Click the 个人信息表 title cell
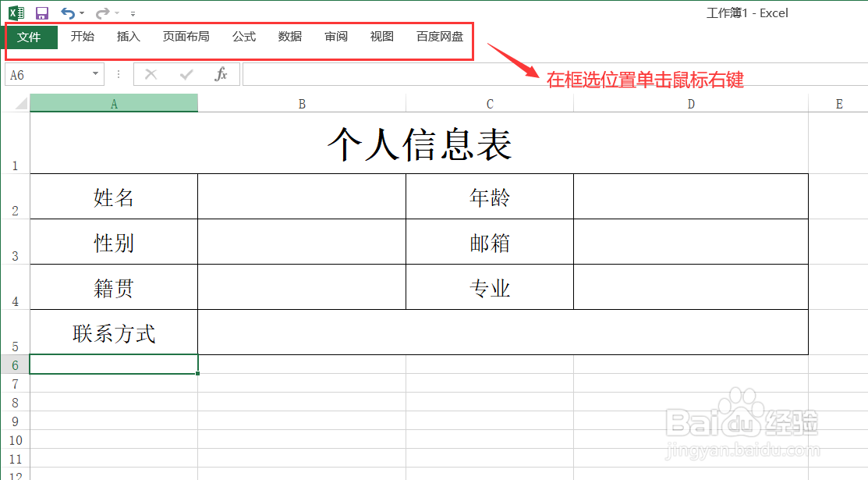The width and height of the screenshot is (868, 480). (419, 143)
